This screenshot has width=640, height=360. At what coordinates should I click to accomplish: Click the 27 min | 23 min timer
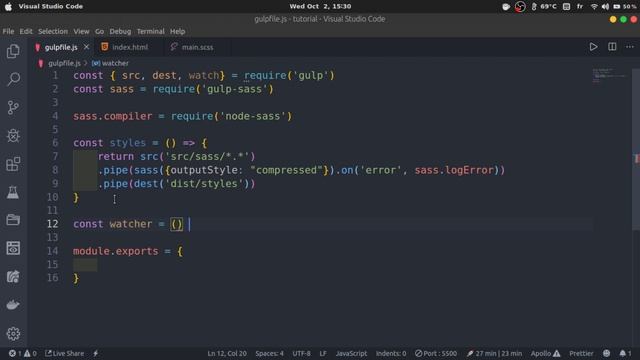tap(494, 353)
